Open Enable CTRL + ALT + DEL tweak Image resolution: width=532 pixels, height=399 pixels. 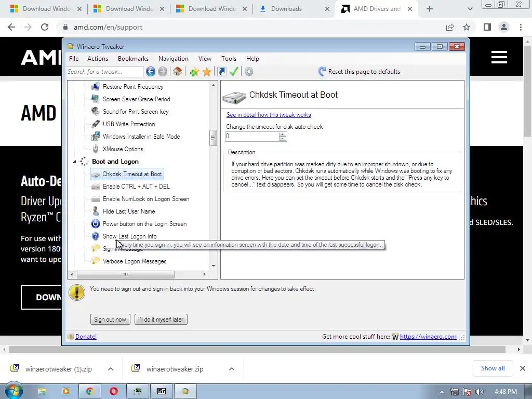click(137, 187)
